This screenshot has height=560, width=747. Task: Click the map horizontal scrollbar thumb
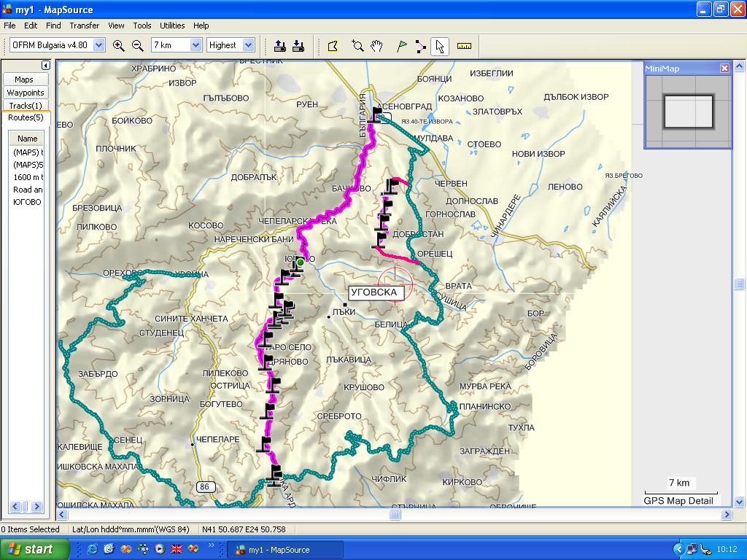[x=395, y=514]
